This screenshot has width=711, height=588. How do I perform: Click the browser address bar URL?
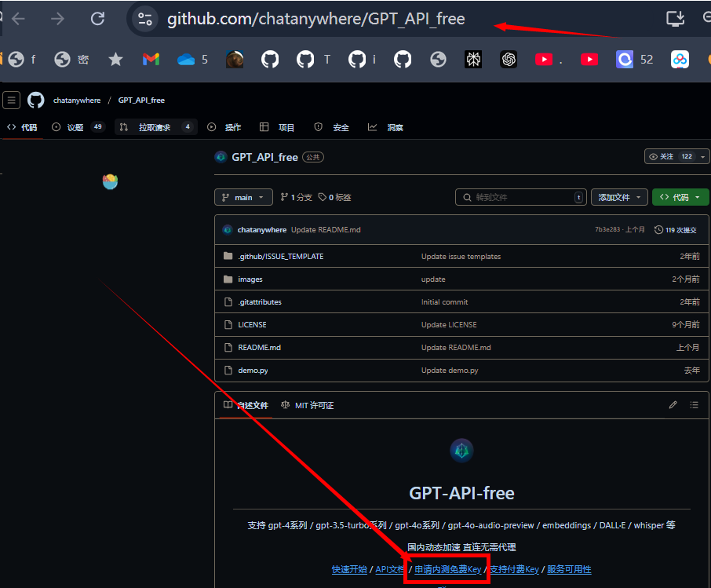point(316,19)
